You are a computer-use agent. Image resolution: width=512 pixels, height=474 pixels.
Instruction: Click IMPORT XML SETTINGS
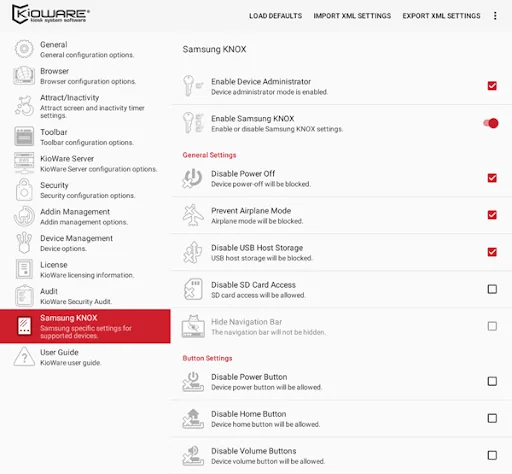pos(352,16)
